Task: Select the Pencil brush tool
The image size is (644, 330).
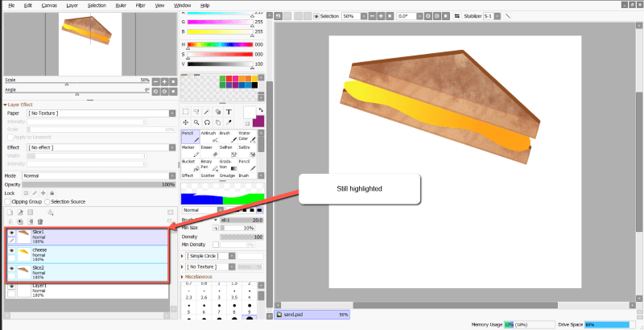Action: click(189, 138)
